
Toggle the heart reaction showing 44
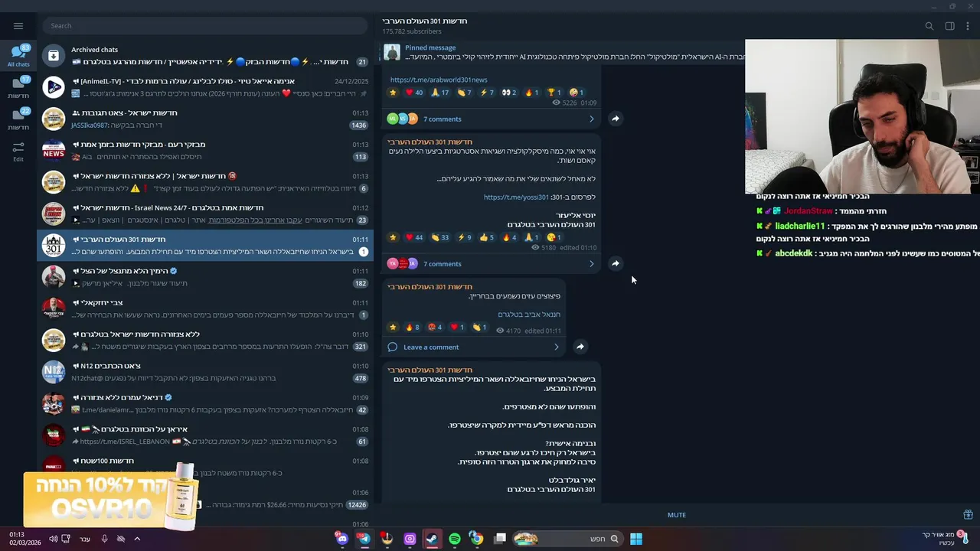pyautogui.click(x=414, y=237)
